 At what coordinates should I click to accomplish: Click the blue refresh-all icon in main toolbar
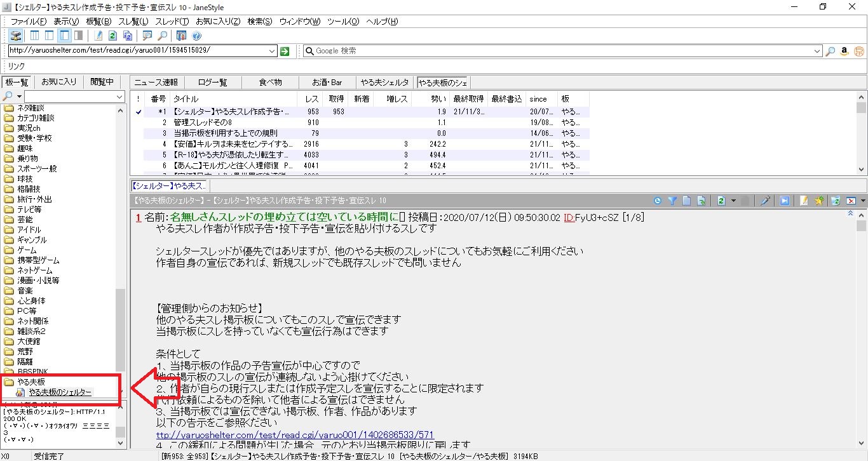[128, 36]
